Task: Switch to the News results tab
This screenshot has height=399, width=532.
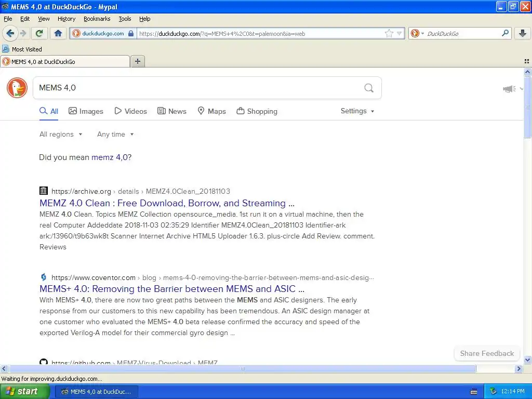Action: pos(172,111)
